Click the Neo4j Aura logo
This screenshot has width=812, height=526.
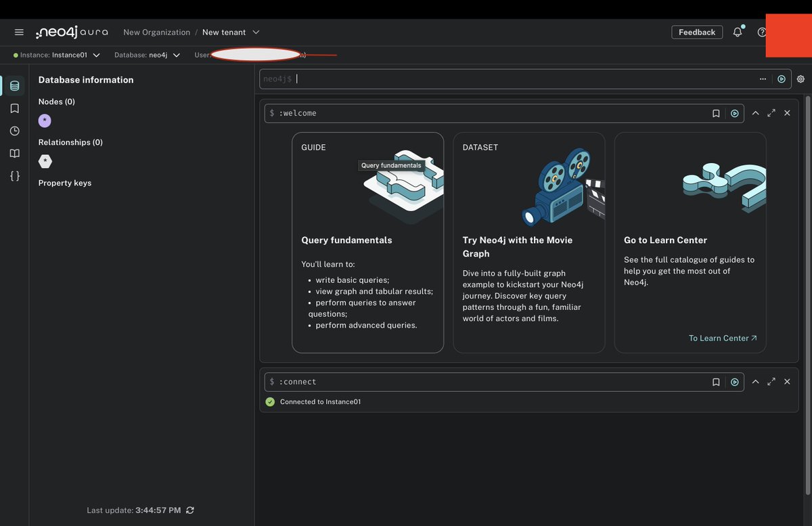(x=72, y=32)
